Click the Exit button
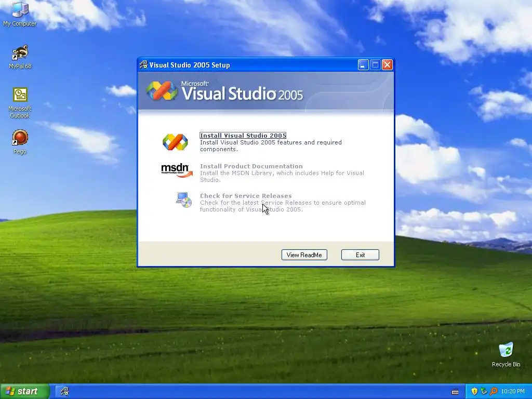Image resolution: width=532 pixels, height=399 pixels. click(x=360, y=255)
